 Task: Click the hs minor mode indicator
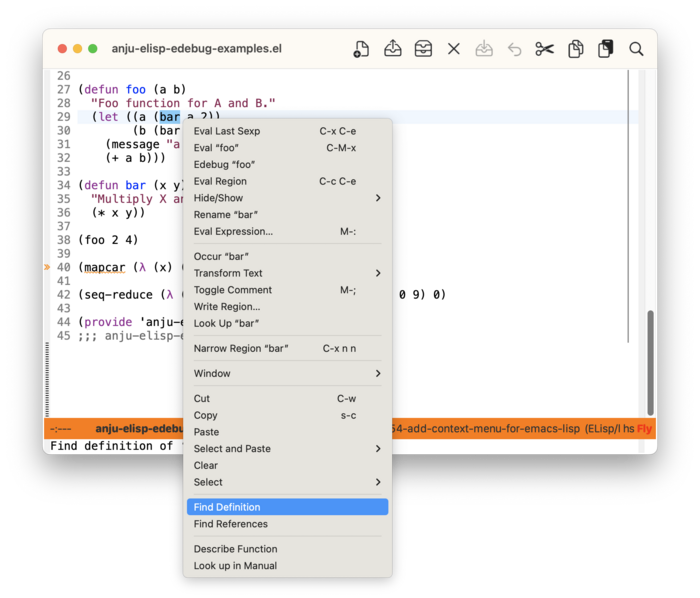[x=629, y=429]
